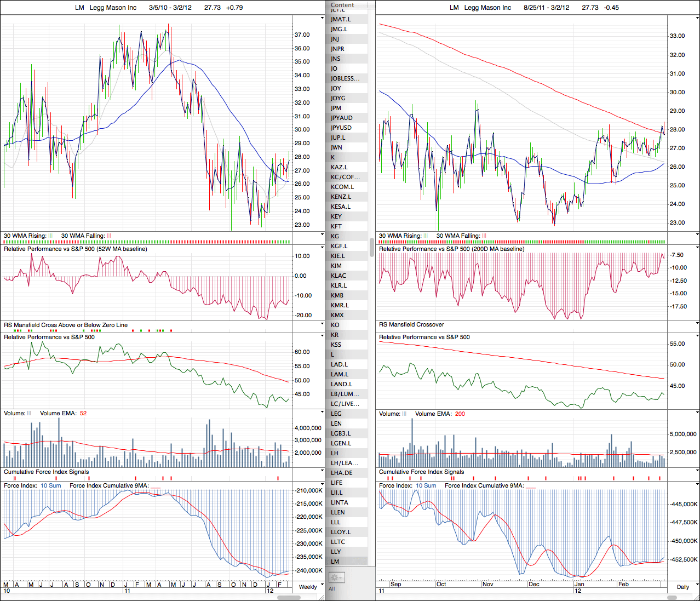Select JPM in the symbol list
Image resolution: width=700 pixels, height=601 pixels.
pos(336,108)
